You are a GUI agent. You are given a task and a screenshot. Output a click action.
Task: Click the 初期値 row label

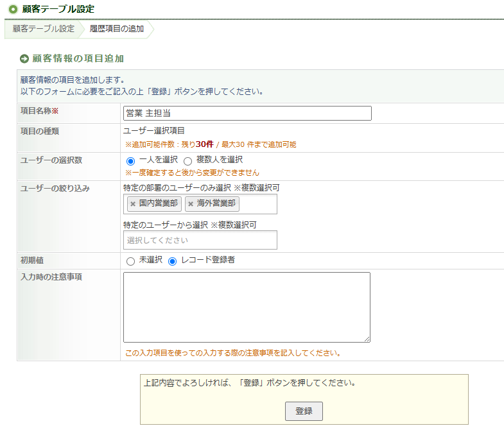pyautogui.click(x=32, y=260)
